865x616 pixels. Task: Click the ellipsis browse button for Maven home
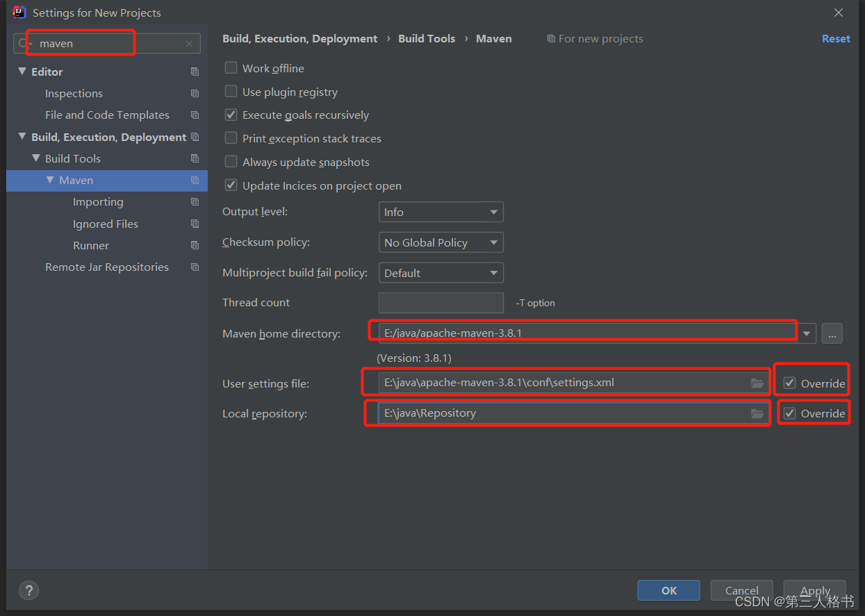coord(832,333)
